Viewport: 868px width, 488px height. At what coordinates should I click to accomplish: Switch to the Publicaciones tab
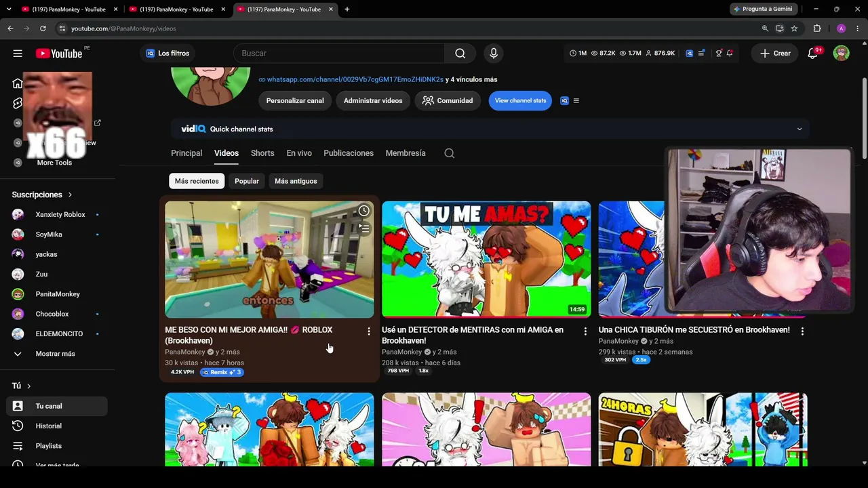pyautogui.click(x=349, y=153)
